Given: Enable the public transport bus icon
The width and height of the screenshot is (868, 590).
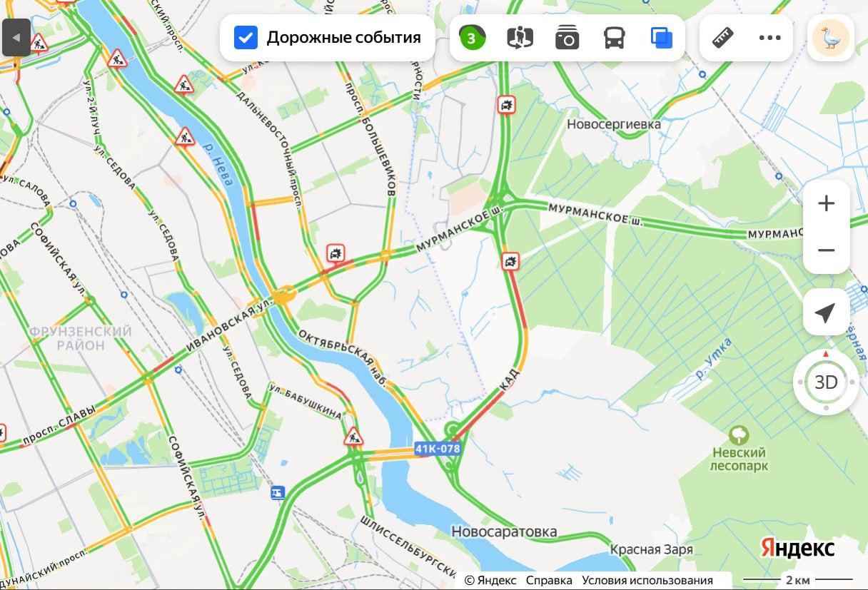Looking at the screenshot, I should [x=615, y=37].
